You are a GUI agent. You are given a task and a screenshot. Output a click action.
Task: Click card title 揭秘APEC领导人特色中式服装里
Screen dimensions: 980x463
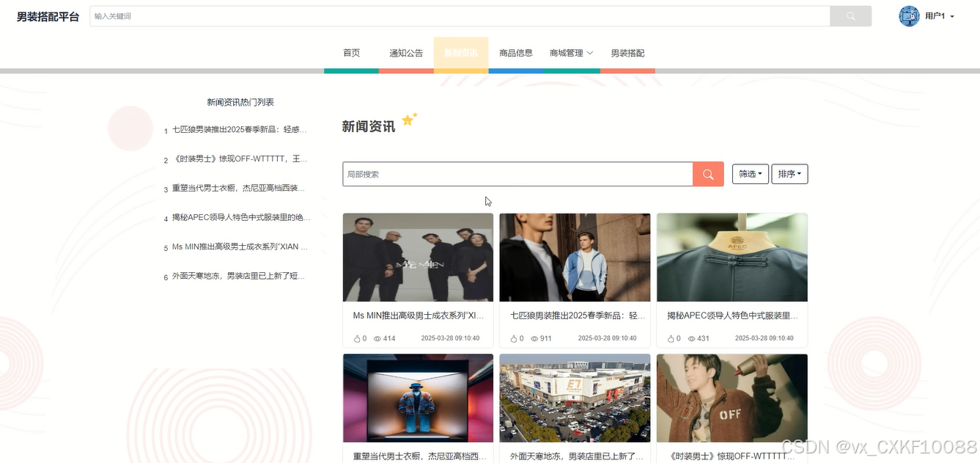pos(733,316)
